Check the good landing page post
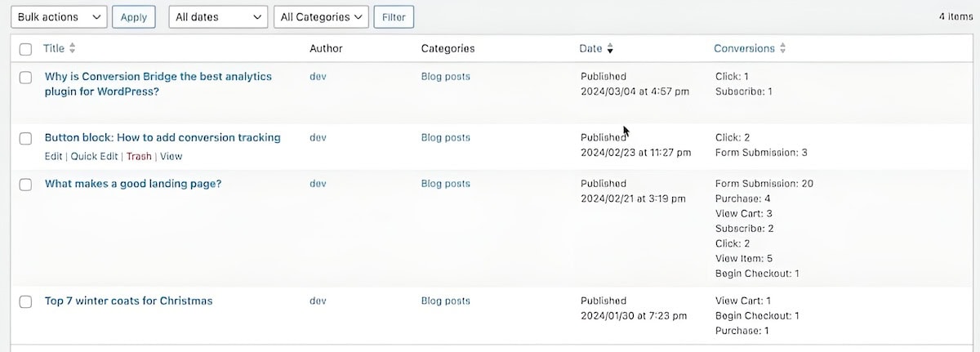980x352 pixels. pos(25,185)
